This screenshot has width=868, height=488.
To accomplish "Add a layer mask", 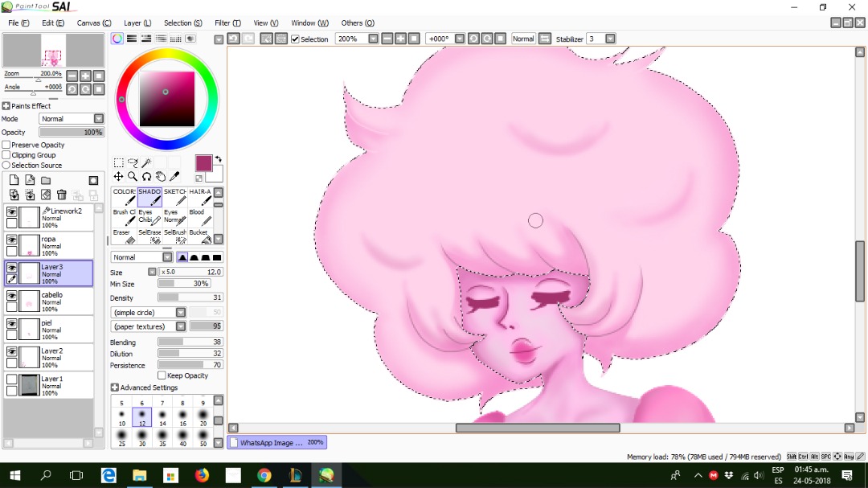I will click(93, 181).
